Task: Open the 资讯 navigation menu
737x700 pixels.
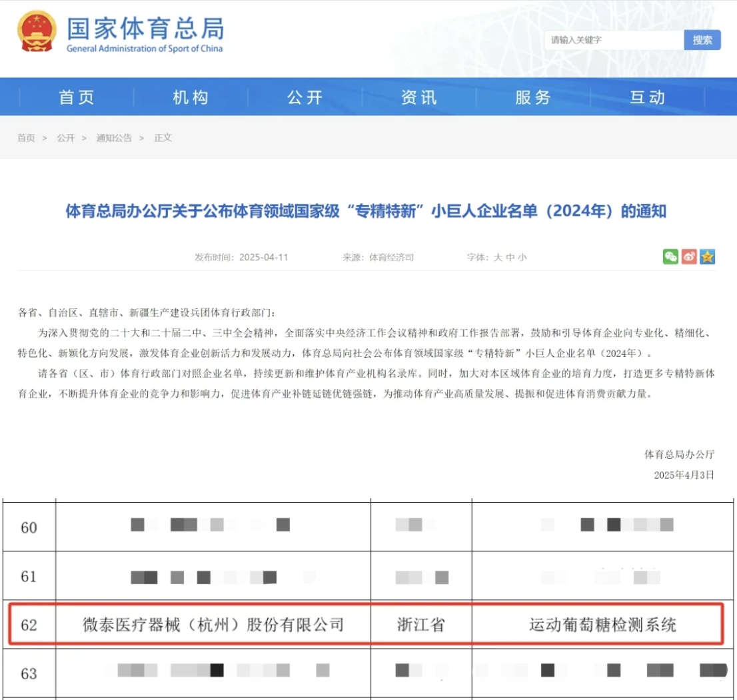Action: pos(419,97)
